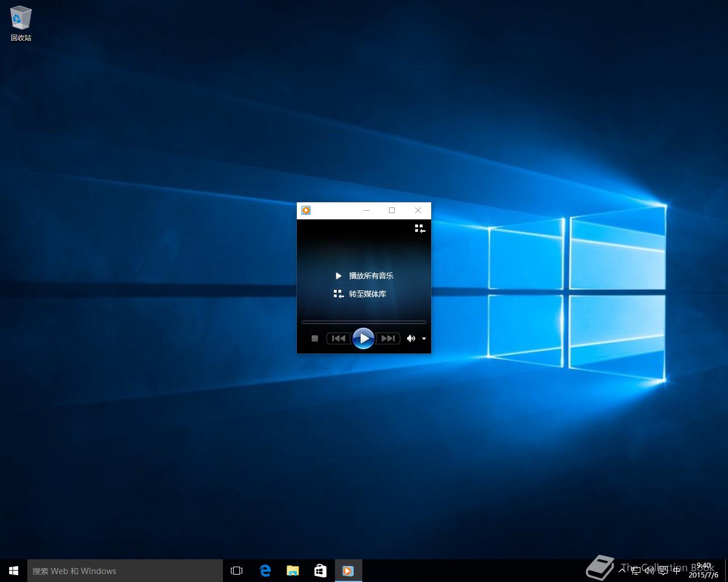Screen dimensions: 728x582
Task: Open Task View from the taskbar
Action: (237, 571)
